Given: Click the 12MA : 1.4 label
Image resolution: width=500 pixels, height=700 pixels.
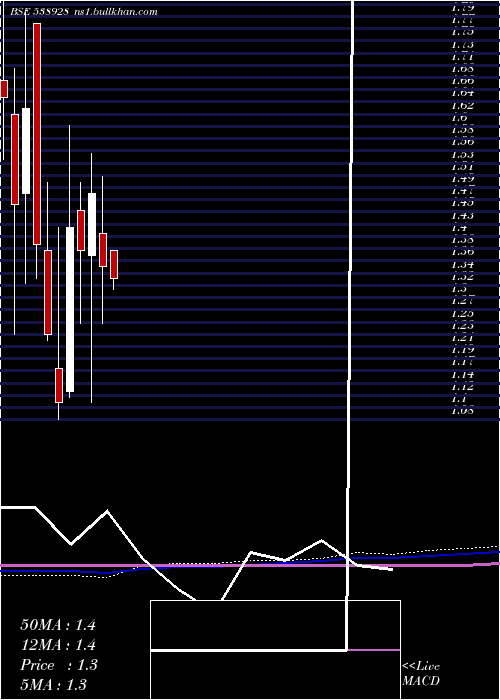Looking at the screenshot, I should [x=58, y=645].
